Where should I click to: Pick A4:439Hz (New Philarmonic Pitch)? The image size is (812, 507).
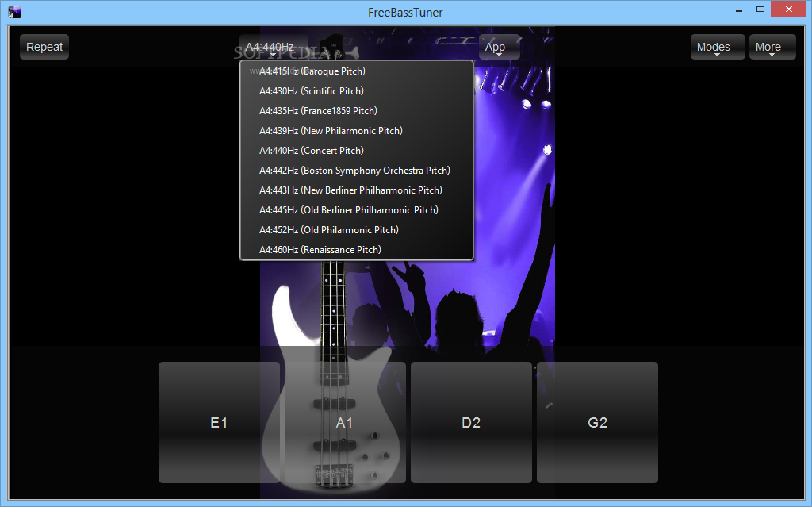coord(356,131)
